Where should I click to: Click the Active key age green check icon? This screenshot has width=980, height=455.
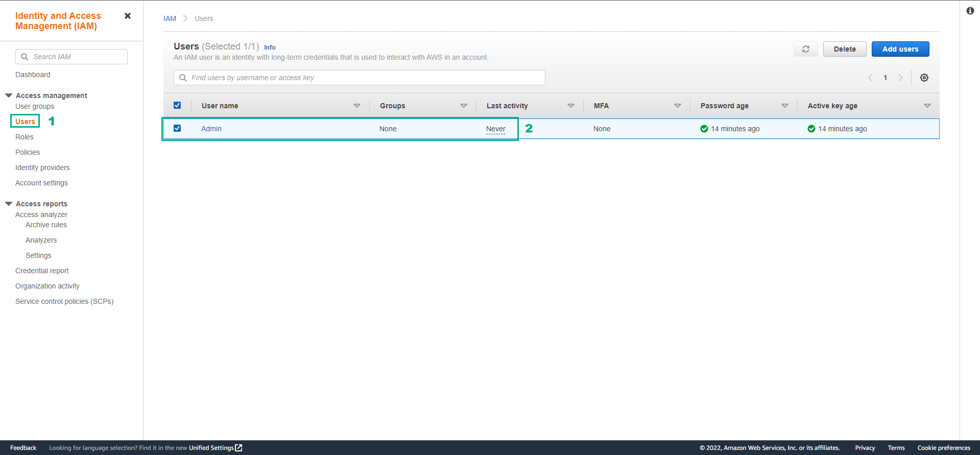pos(811,129)
